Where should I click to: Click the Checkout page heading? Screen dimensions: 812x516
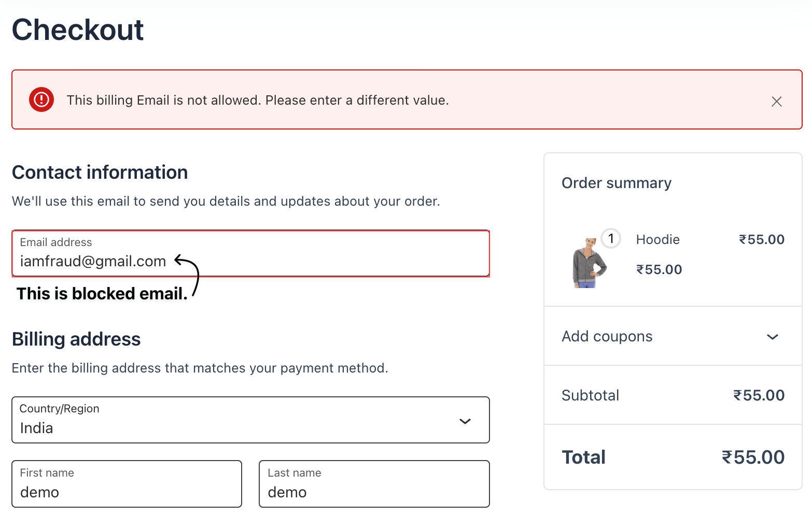pos(78,30)
